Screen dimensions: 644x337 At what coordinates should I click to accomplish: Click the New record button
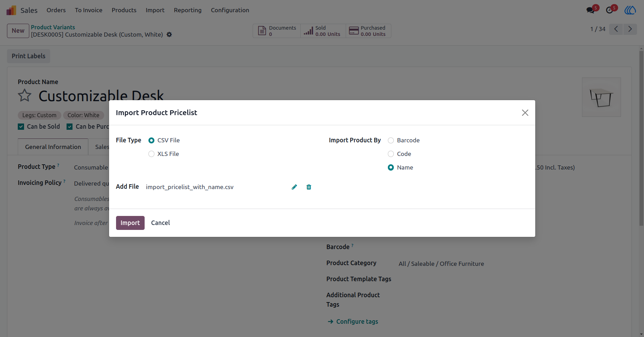[x=18, y=31]
